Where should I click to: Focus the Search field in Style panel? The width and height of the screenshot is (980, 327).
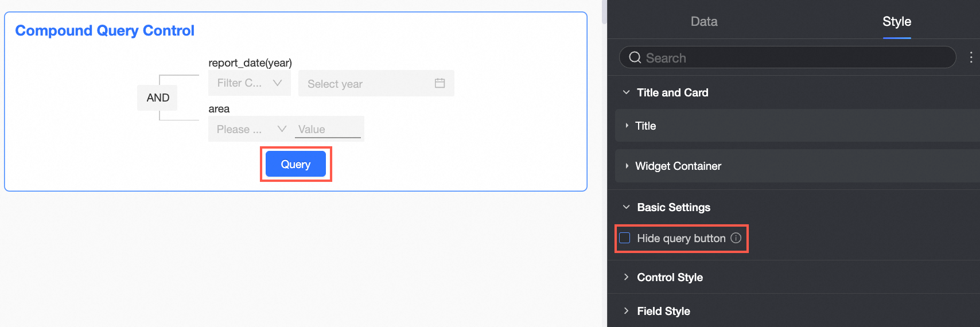pos(792,58)
